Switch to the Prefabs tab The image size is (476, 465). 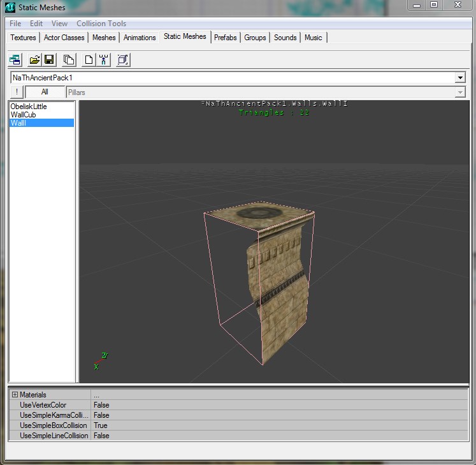pyautogui.click(x=225, y=38)
